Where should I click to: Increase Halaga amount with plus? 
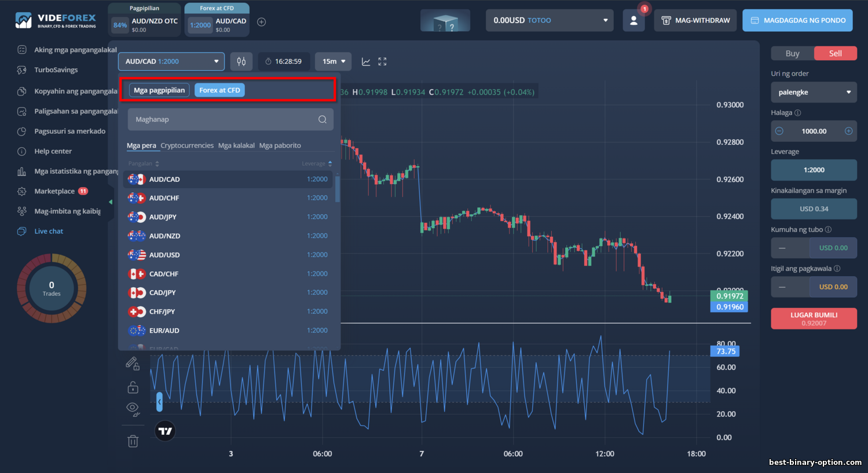point(848,131)
